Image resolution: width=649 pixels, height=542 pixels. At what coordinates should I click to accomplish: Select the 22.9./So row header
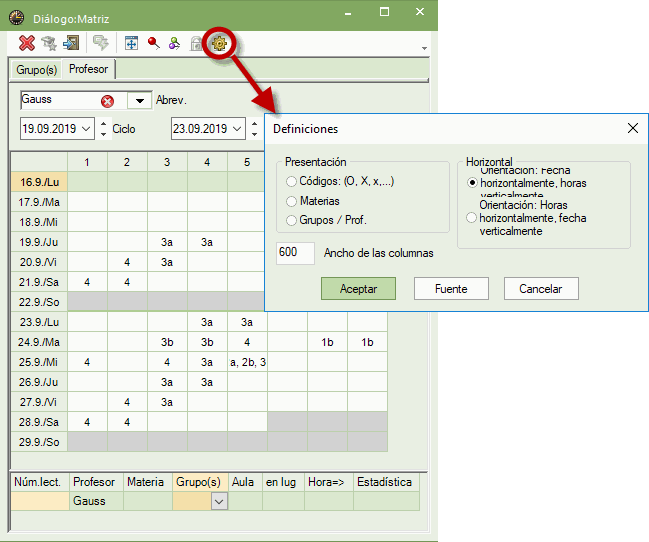(x=39, y=302)
